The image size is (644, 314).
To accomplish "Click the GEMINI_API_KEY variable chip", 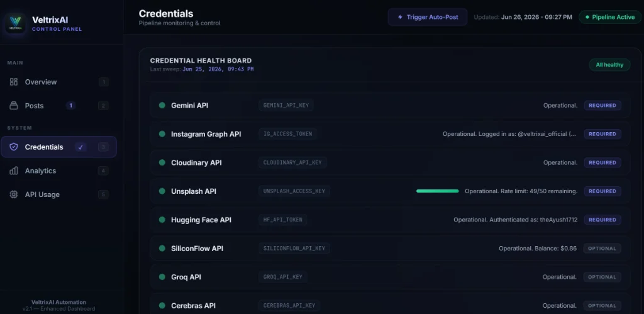I will tap(286, 105).
